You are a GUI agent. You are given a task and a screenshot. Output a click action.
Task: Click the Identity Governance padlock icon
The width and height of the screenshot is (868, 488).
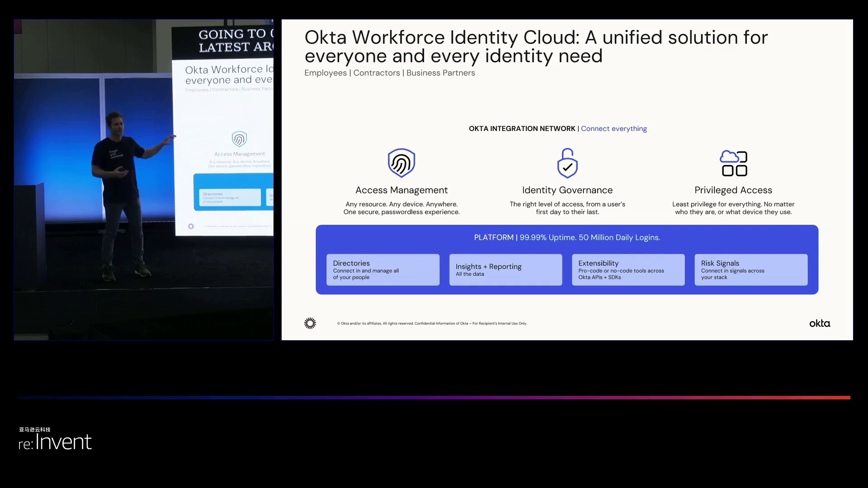[x=567, y=163]
